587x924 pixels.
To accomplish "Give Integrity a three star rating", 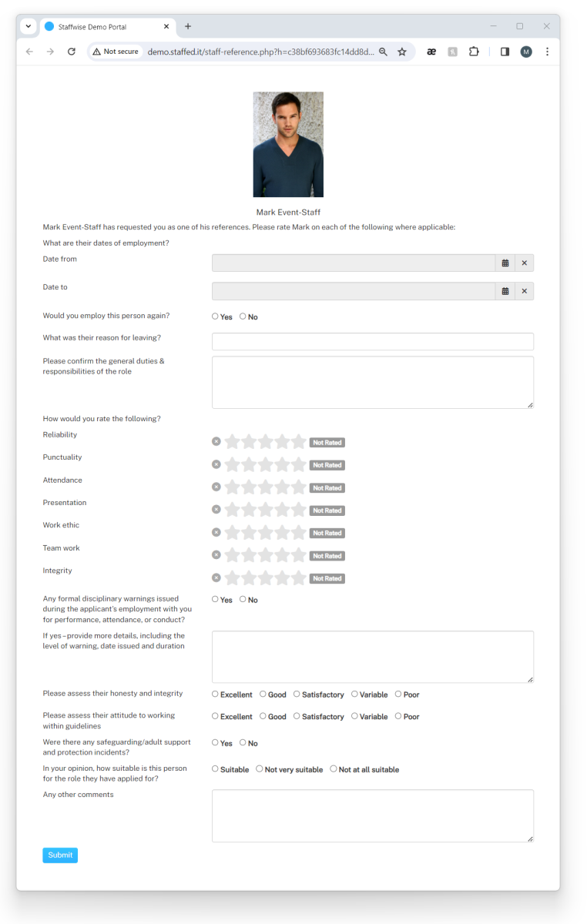I will (266, 577).
